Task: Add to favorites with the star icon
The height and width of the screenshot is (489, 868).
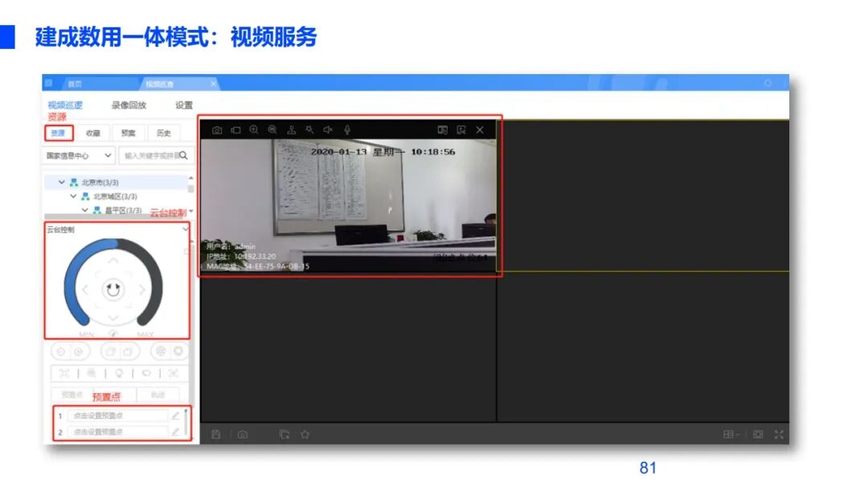Action: [x=305, y=435]
